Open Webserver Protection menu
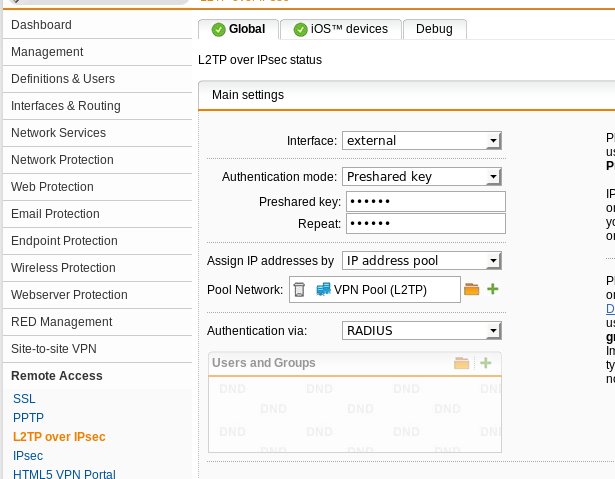The width and height of the screenshot is (615, 479). coord(97,295)
